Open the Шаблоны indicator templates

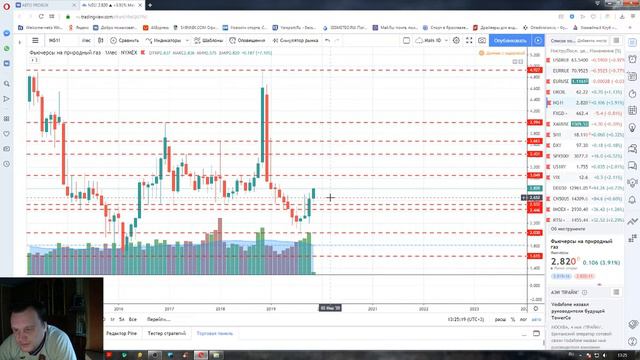pyautogui.click(x=209, y=40)
